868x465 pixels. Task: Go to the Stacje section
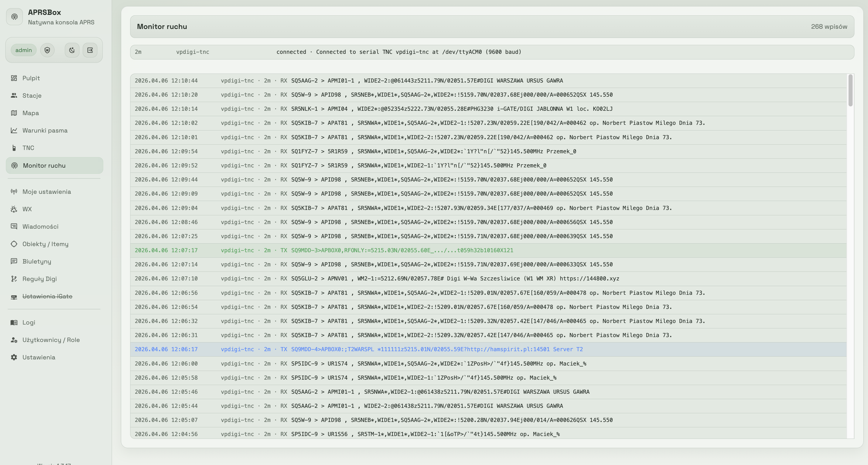(x=32, y=96)
